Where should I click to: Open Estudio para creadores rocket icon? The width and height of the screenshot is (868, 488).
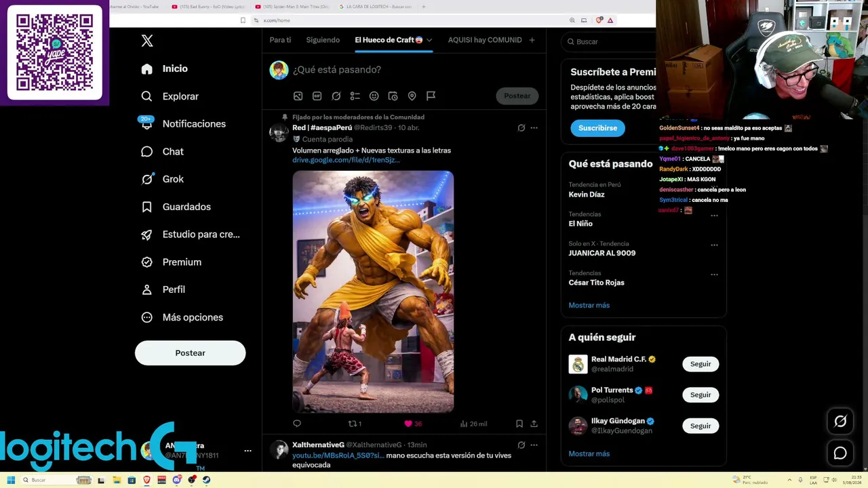[147, 235]
